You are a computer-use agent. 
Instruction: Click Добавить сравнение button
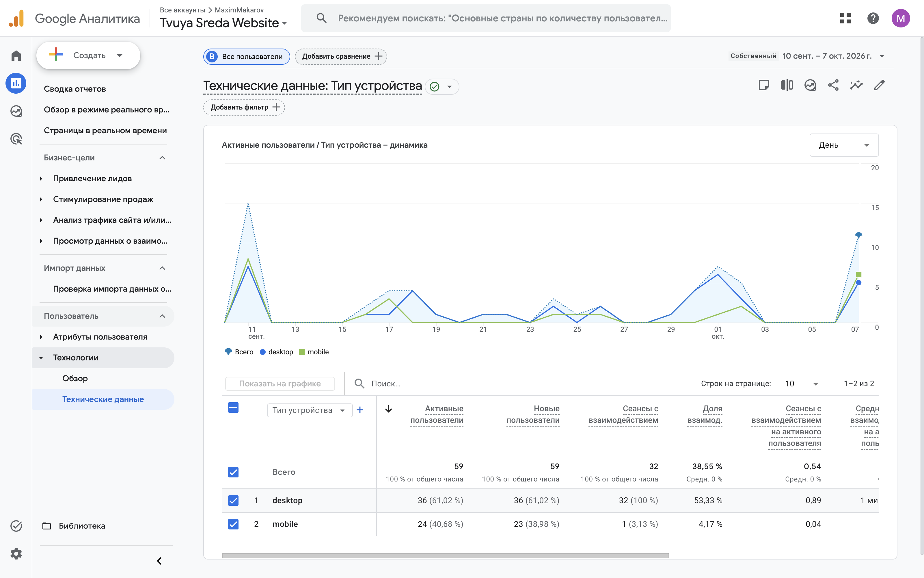341,56
